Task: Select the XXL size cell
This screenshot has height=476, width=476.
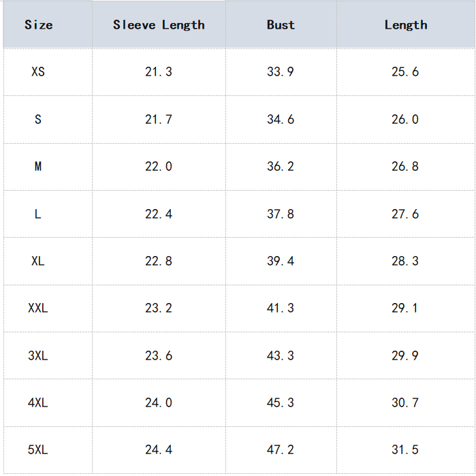Action: tap(38, 308)
